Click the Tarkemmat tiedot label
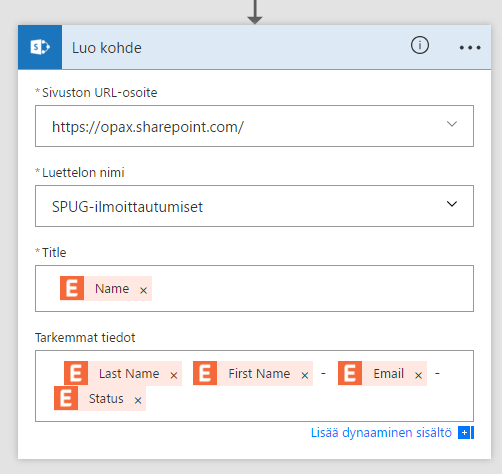This screenshot has width=502, height=474. 85,338
